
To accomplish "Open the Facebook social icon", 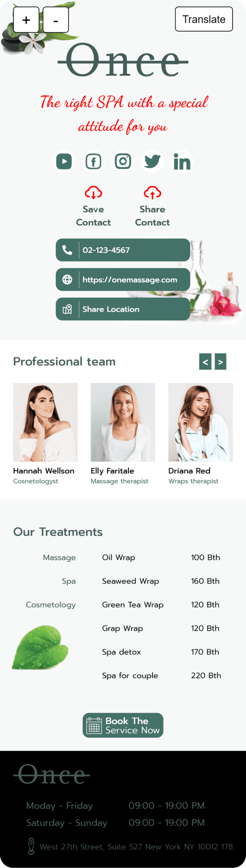I will 93,161.
